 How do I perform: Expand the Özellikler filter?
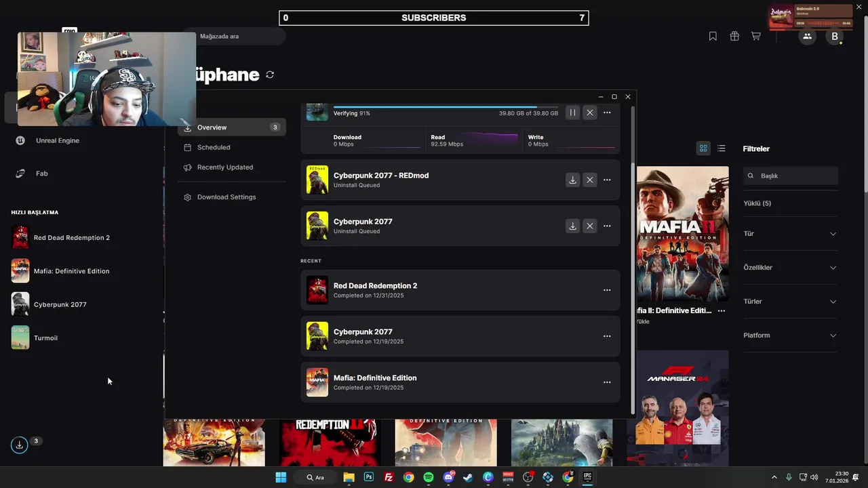click(x=791, y=268)
